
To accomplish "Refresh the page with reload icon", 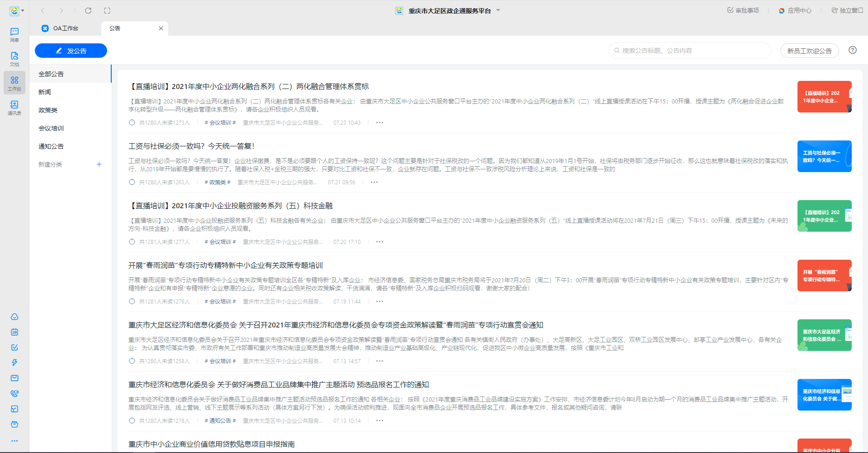I will tap(88, 10).
